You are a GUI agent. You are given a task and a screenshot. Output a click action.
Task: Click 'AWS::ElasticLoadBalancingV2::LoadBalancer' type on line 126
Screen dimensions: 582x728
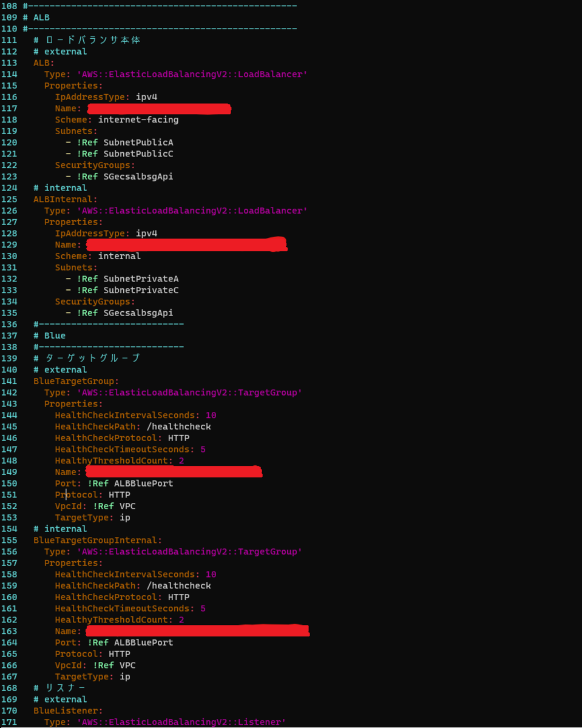192,211
